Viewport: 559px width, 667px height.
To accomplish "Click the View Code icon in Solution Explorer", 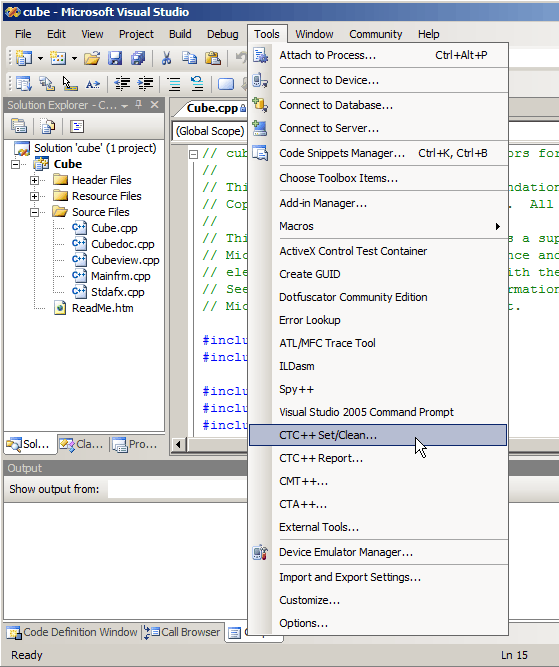I will click(x=77, y=126).
